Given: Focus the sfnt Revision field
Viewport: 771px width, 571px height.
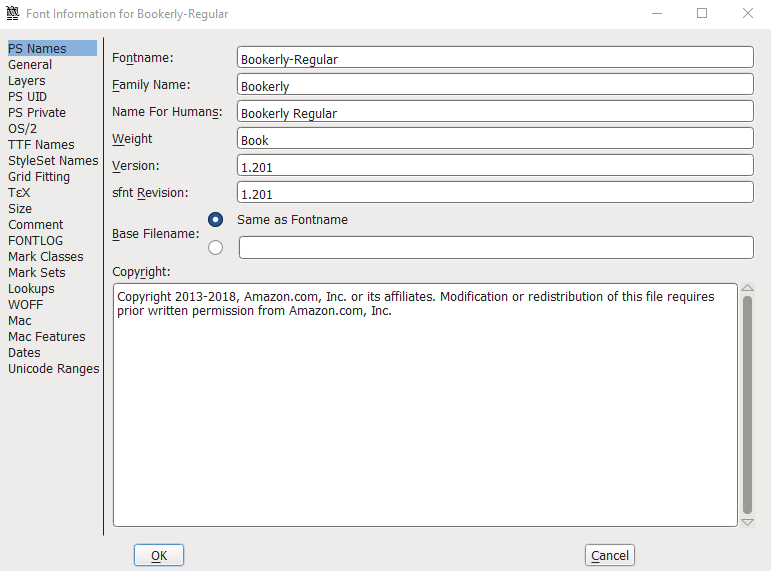Looking at the screenshot, I should tap(495, 192).
